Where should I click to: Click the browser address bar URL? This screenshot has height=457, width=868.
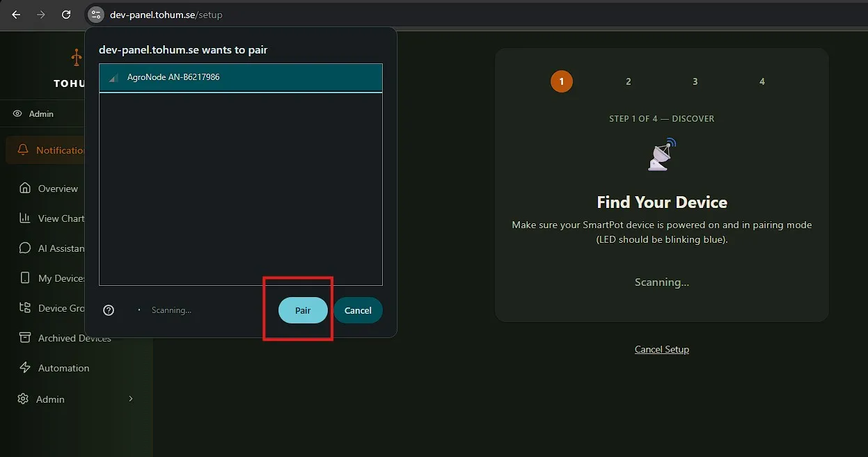[166, 14]
